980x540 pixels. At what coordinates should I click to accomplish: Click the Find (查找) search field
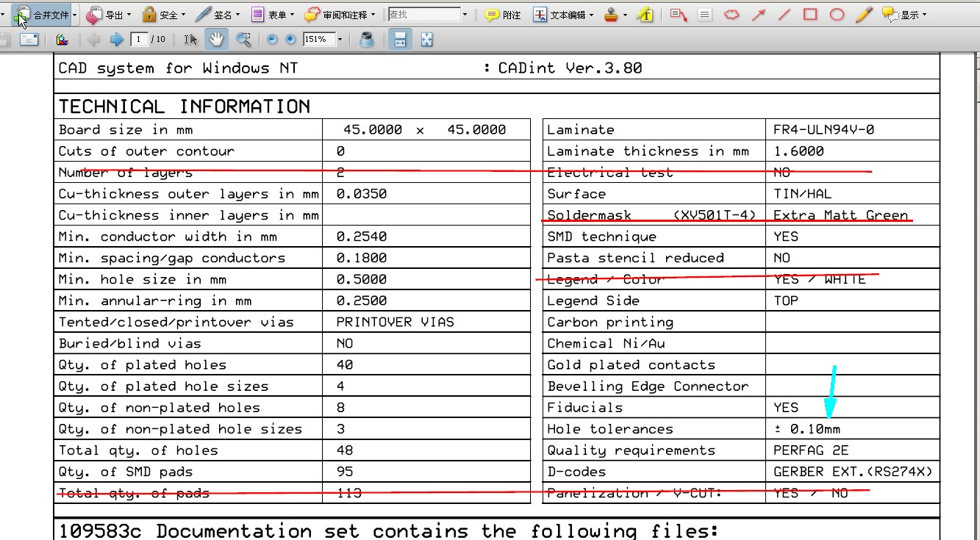point(423,15)
